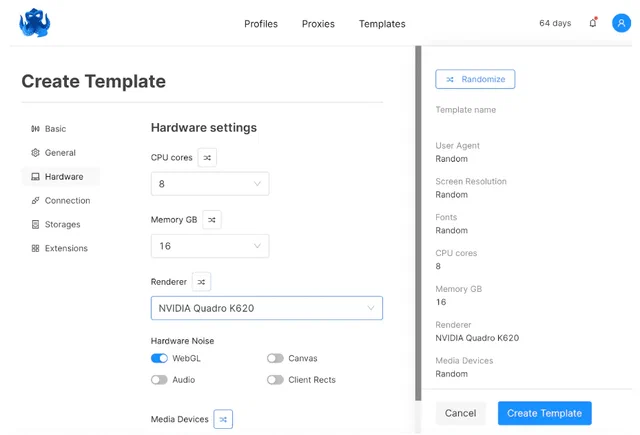Click the Create Template page title

point(93,81)
